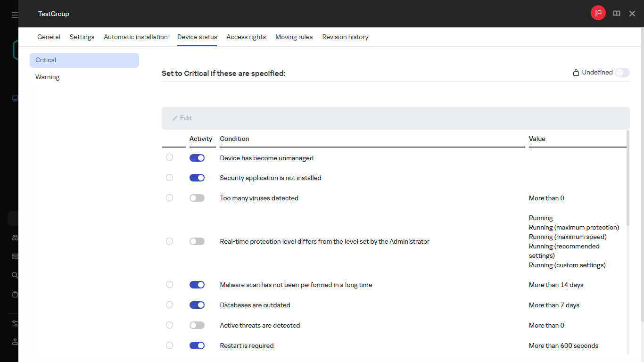The height and width of the screenshot is (362, 644).
Task: Open Help using the book icon
Action: click(616, 13)
